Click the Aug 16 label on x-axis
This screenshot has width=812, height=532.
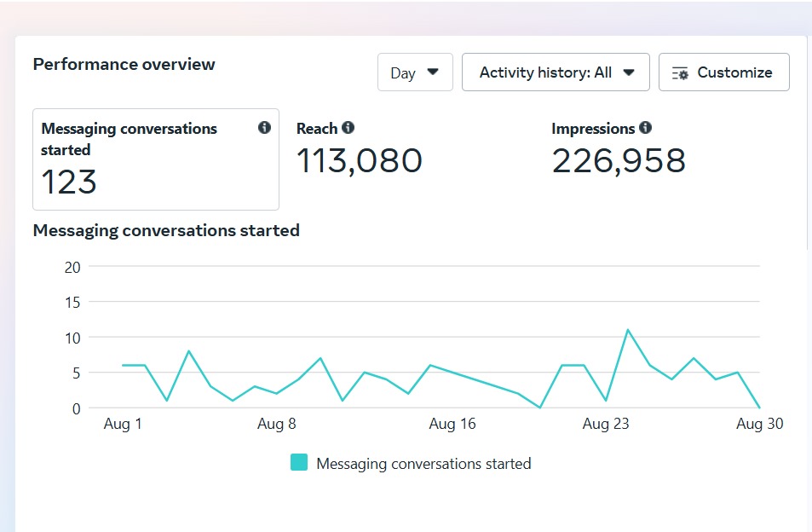click(452, 424)
